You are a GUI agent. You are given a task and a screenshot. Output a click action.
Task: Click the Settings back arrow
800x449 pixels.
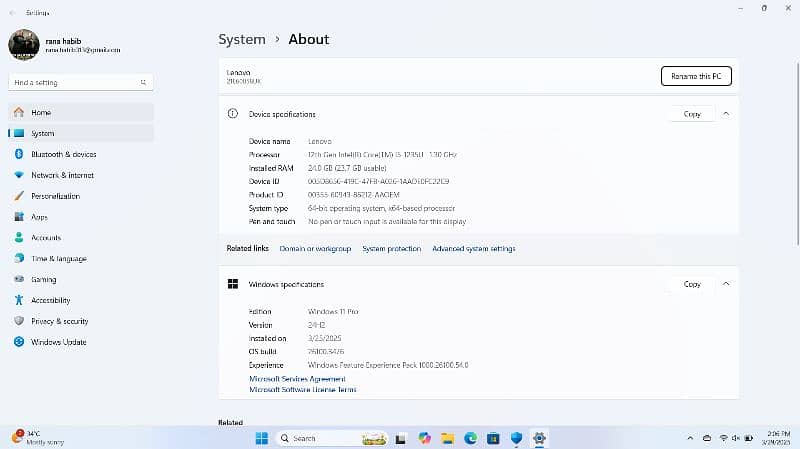pos(13,13)
